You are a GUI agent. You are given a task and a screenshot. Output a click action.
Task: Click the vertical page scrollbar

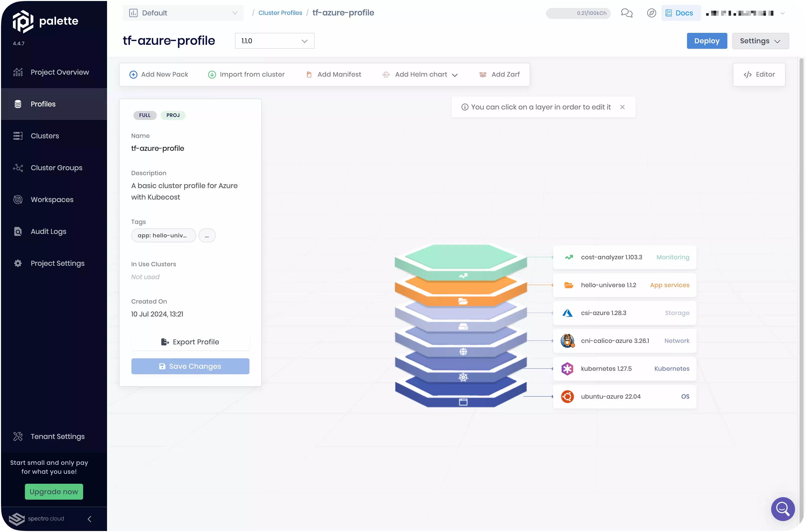(x=802, y=288)
